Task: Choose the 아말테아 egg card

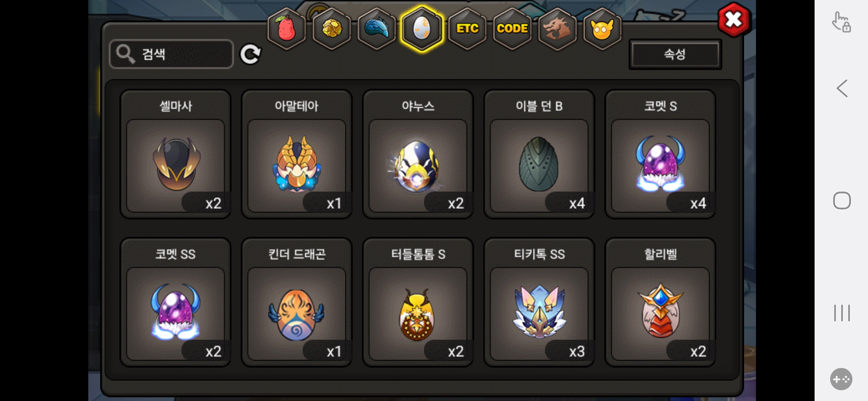Action: tap(297, 154)
